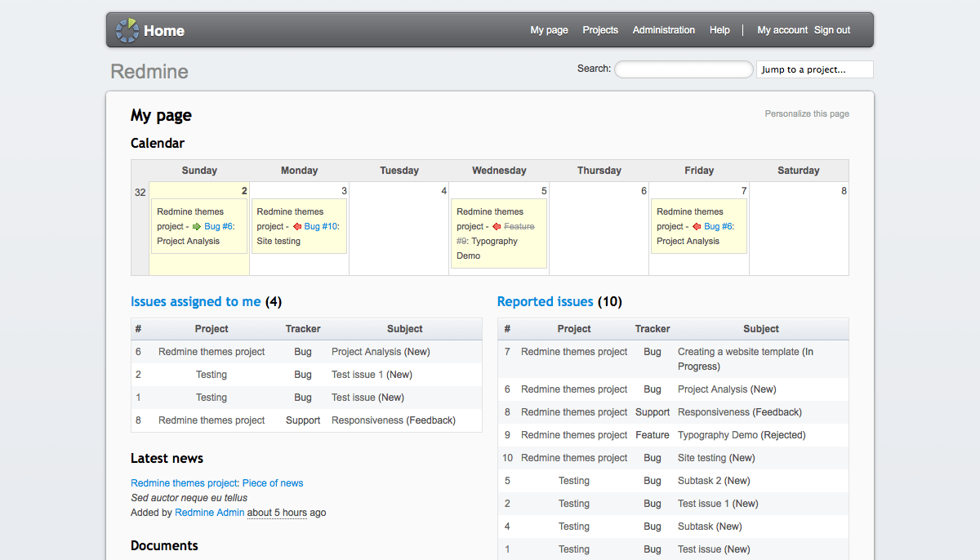The width and height of the screenshot is (980, 560).
Task: Open issue #1 link in assigned issues table
Action: pyautogui.click(x=138, y=398)
